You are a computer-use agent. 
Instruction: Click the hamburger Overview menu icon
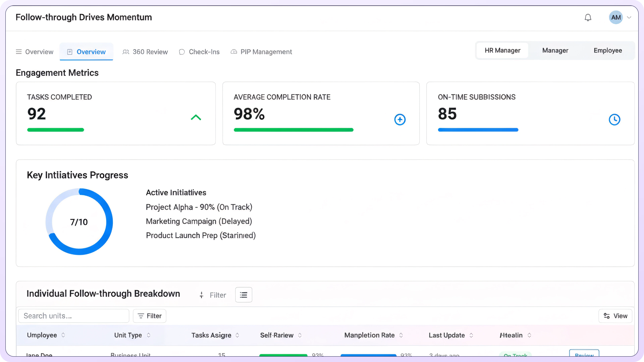pyautogui.click(x=19, y=52)
